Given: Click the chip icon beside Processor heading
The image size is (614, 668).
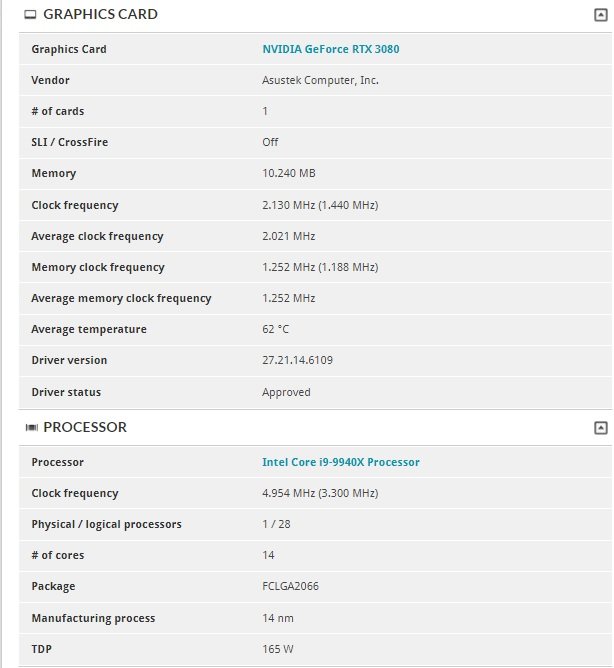Looking at the screenshot, I should pos(32,427).
